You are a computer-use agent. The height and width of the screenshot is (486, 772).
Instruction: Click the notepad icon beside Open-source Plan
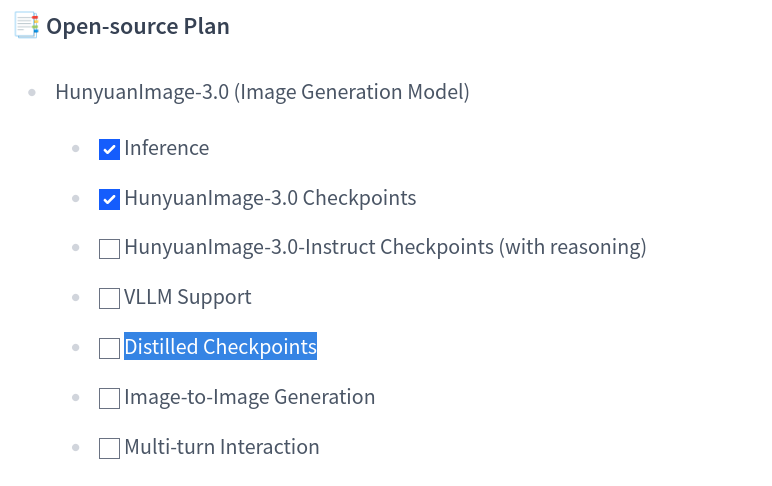[27, 26]
